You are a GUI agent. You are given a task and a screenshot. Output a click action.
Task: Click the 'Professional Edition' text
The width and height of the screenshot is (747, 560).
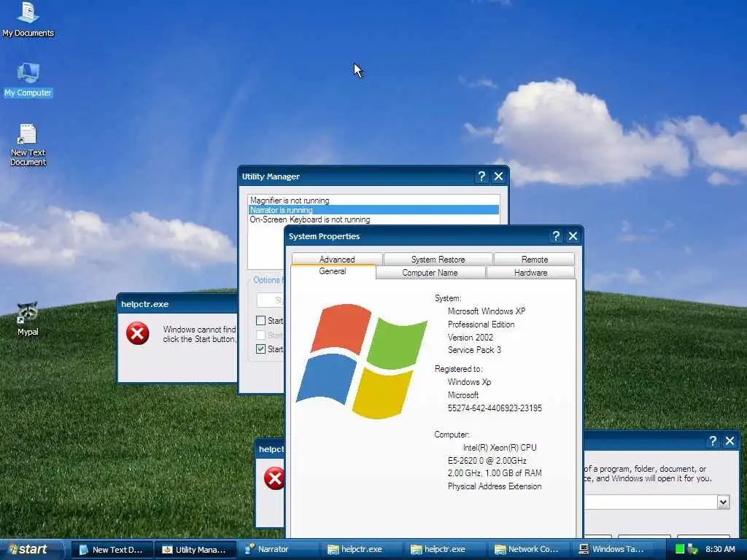481,324
